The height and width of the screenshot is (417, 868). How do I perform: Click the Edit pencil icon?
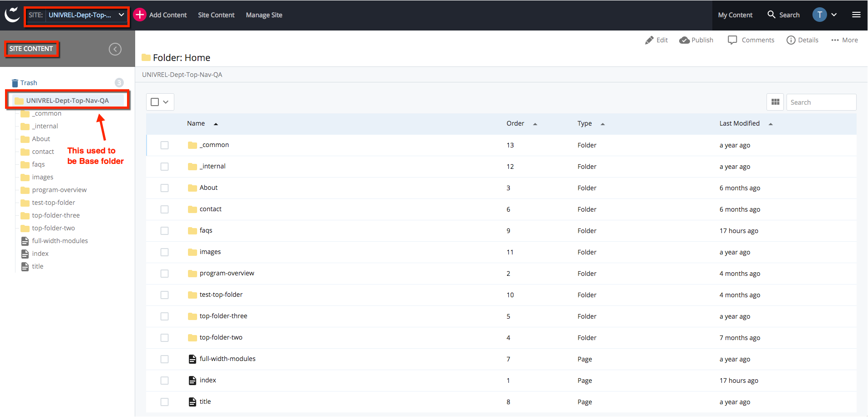point(649,40)
